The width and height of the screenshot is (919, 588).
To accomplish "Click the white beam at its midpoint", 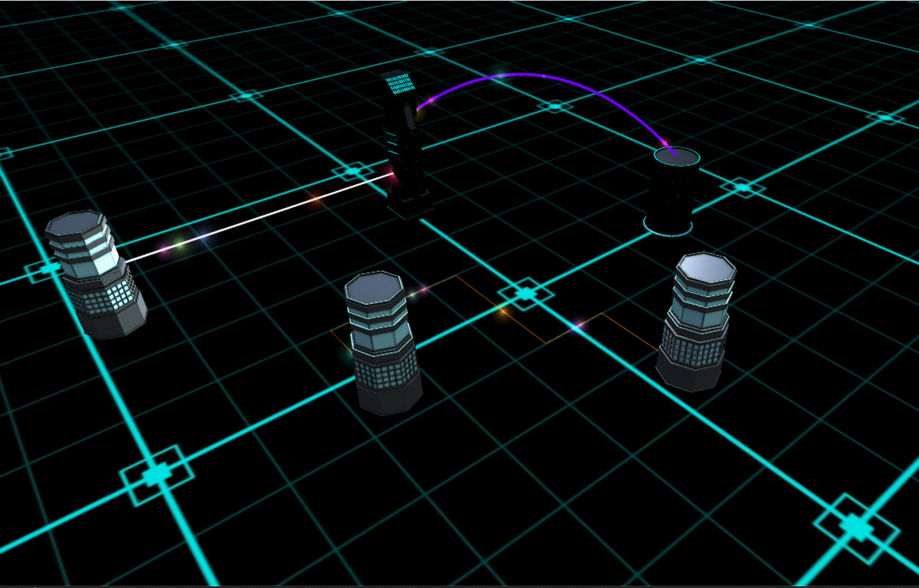I will coord(260,218).
